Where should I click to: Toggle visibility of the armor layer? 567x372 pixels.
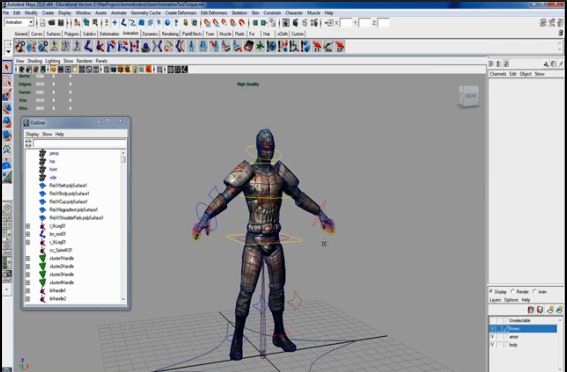492,337
